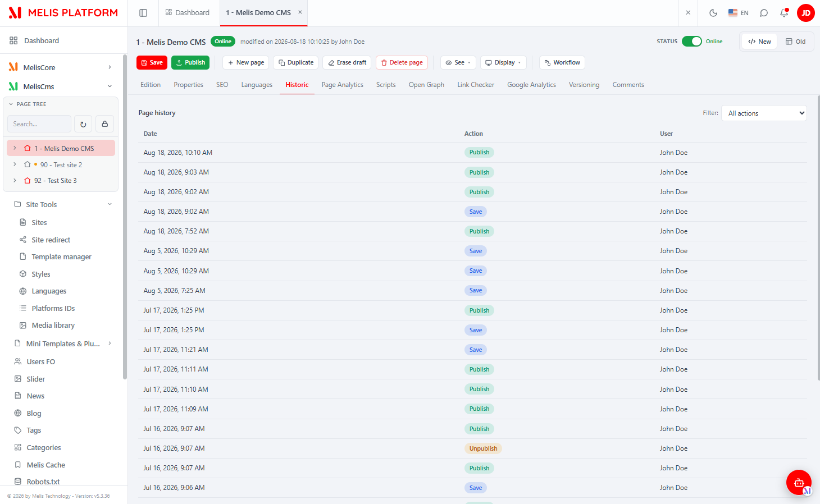This screenshot has width=820, height=504.
Task: Expand the MelisCore menu
Action: pos(110,67)
